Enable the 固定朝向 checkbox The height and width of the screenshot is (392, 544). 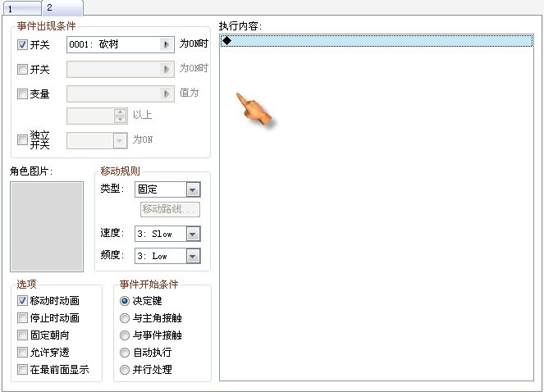[22, 335]
